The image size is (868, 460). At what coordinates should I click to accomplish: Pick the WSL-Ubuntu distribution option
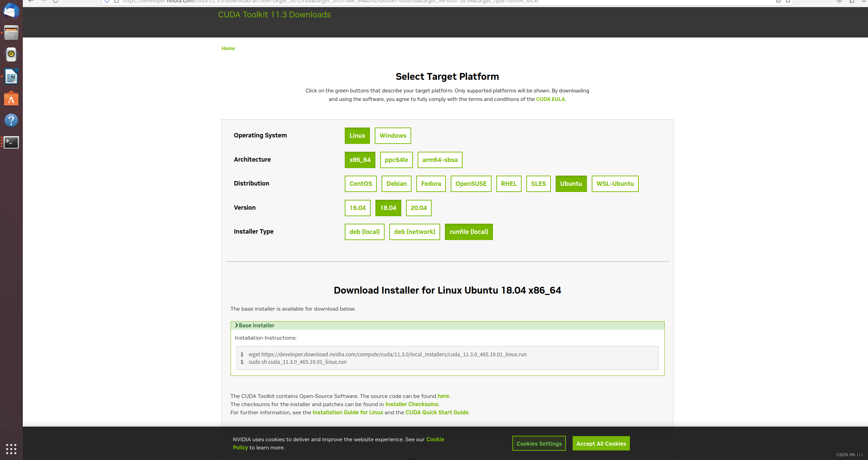615,184
